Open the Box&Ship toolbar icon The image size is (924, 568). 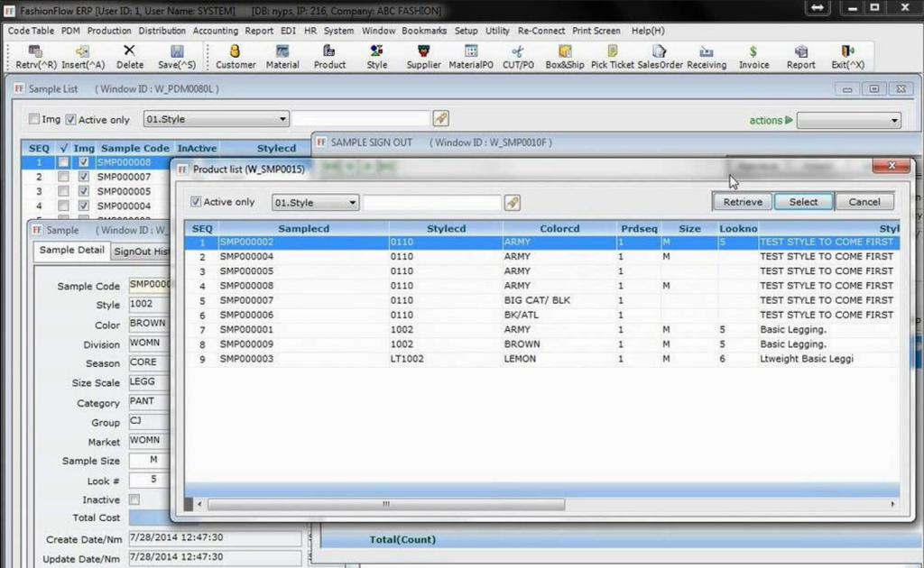[565, 51]
